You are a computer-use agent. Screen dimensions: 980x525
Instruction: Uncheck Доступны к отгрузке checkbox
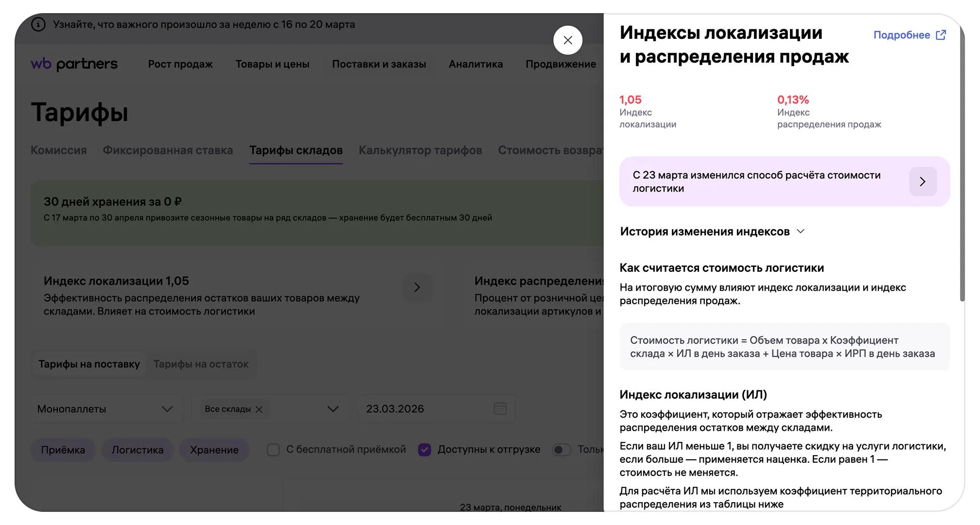coord(424,450)
